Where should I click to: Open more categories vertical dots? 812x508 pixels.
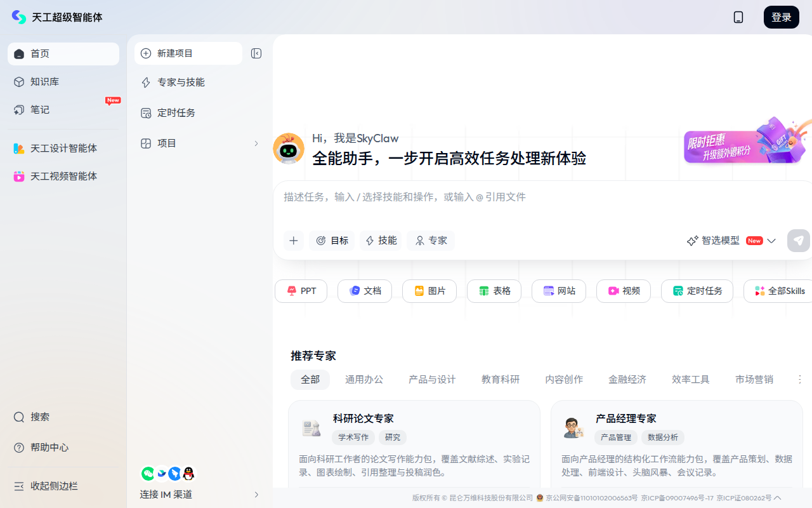(800, 380)
